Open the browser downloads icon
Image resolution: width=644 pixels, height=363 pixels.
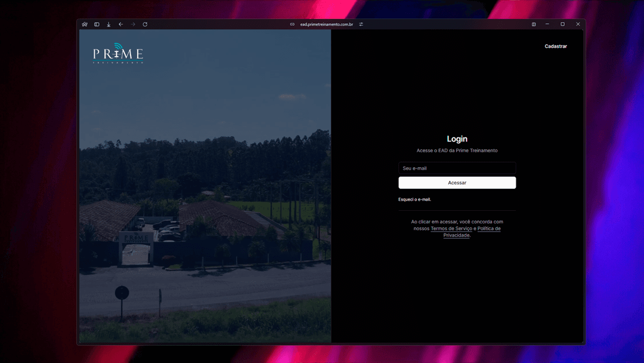tap(109, 24)
